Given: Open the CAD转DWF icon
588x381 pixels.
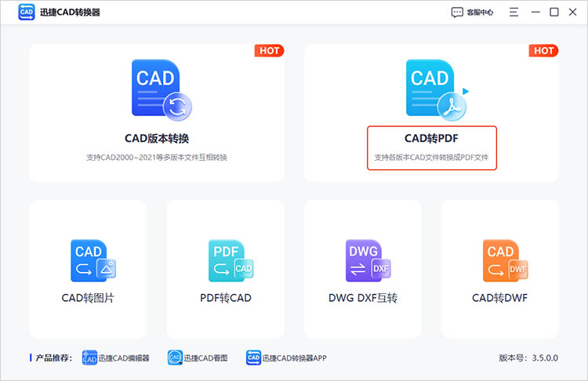Looking at the screenshot, I should tap(505, 260).
